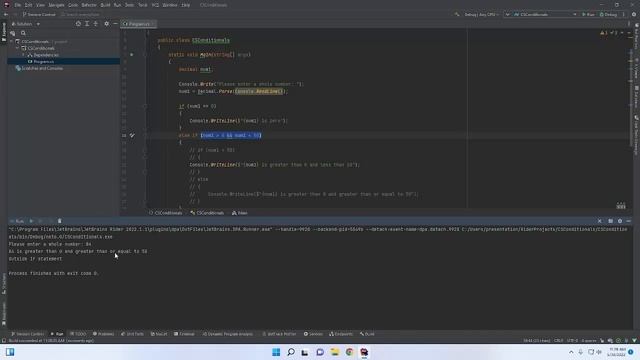640x360 pixels.
Task: Open the TODO tool window tab
Action: coord(78,334)
